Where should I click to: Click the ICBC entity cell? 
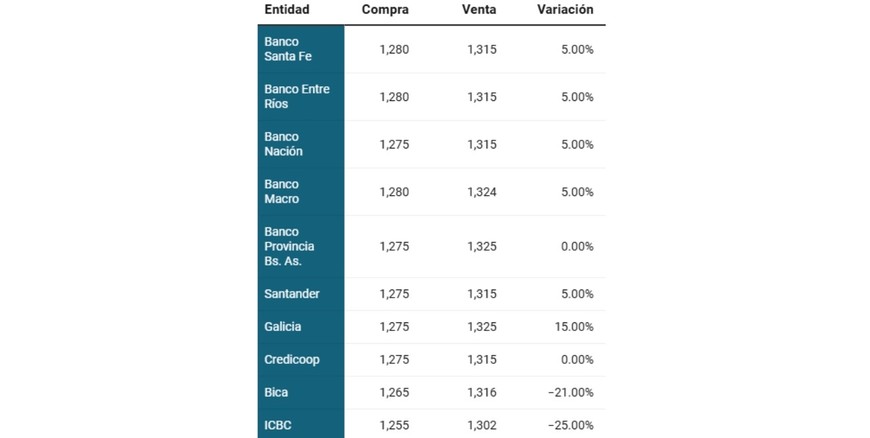278,425
